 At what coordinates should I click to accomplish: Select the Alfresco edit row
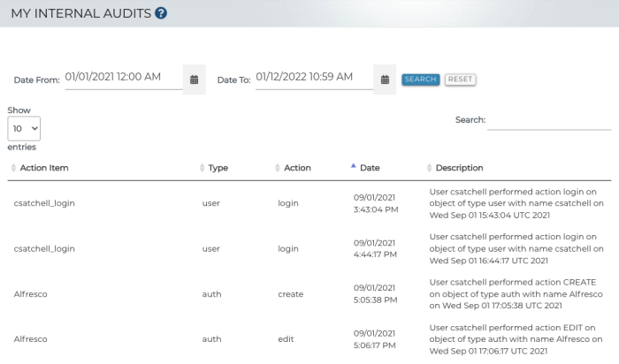[30, 339]
